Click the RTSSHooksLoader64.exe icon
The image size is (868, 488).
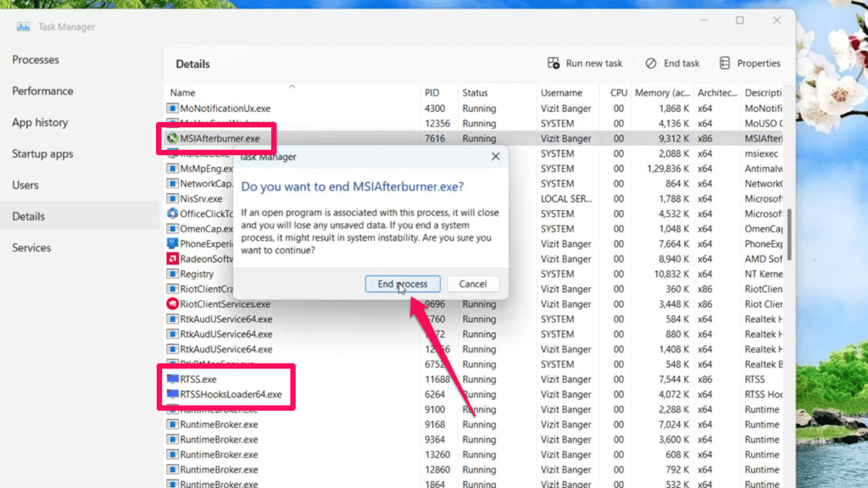pyautogui.click(x=173, y=394)
